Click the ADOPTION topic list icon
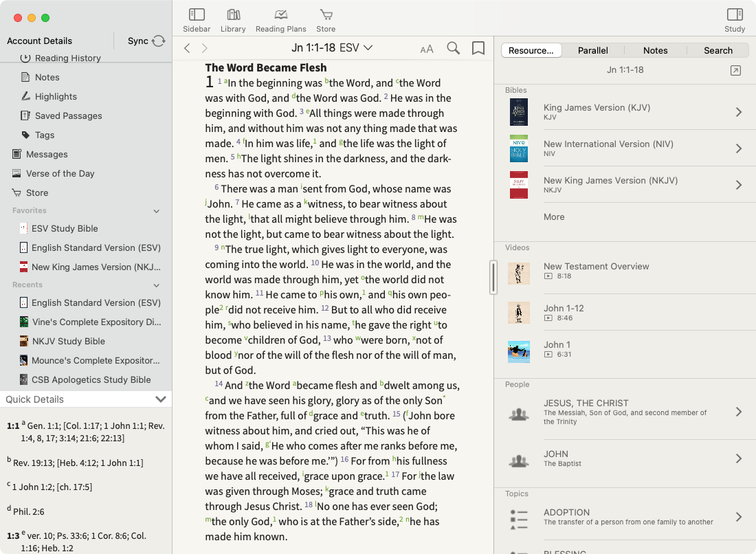 pos(519,519)
